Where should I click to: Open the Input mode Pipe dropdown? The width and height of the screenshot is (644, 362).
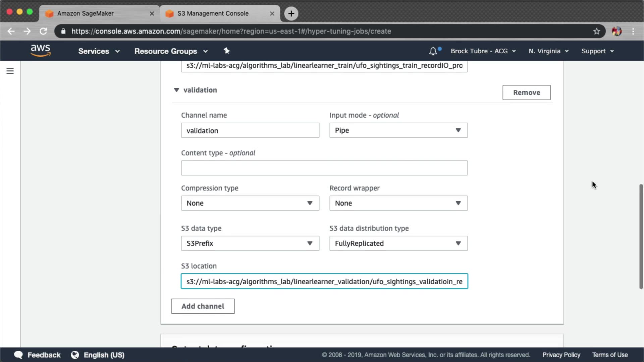click(398, 130)
